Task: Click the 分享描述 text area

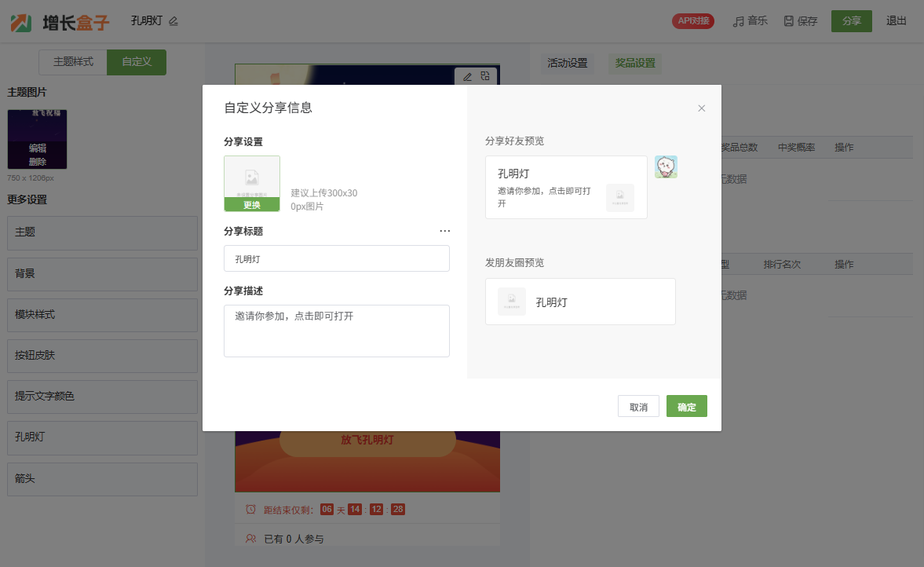Action: [336, 331]
